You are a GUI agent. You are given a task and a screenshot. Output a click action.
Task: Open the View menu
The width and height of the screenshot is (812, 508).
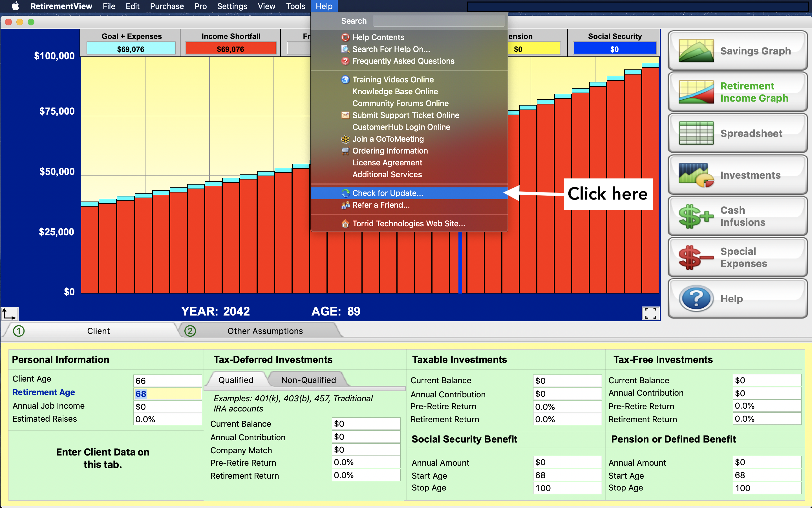coord(266,6)
